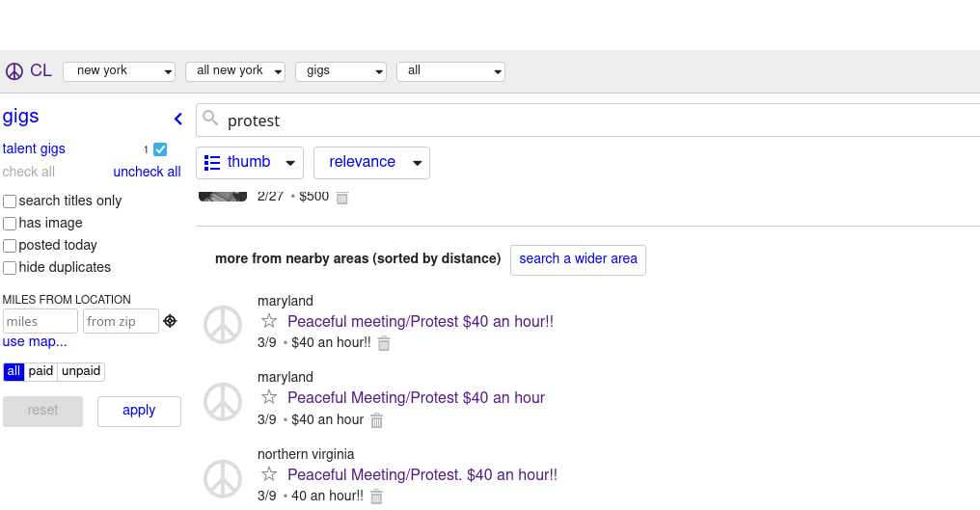980x510 pixels.
Task: Click 'check all' categories link
Action: coord(29,172)
